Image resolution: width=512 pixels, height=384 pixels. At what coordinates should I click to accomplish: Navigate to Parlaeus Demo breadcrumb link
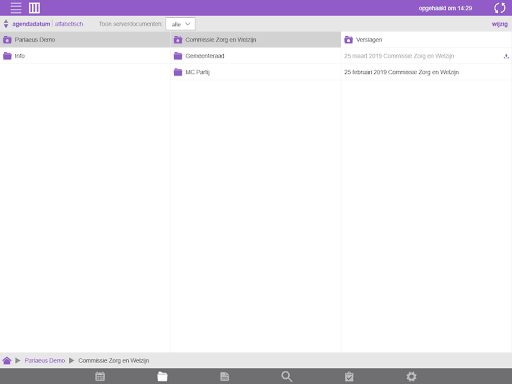point(45,360)
